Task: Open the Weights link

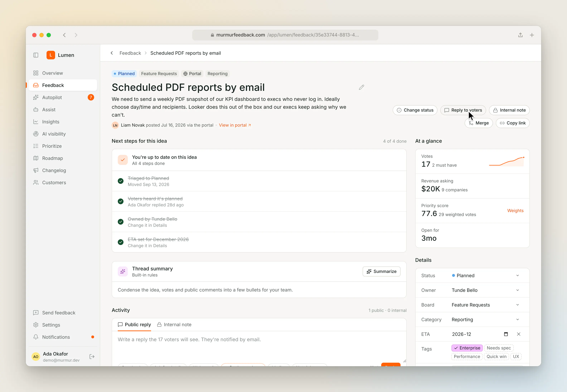Action: [515, 210]
